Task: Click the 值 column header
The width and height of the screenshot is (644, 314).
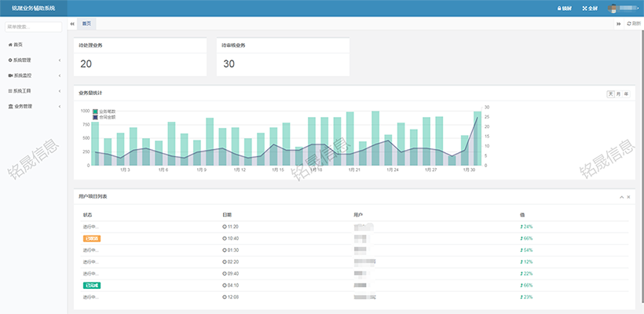Action: [x=522, y=214]
